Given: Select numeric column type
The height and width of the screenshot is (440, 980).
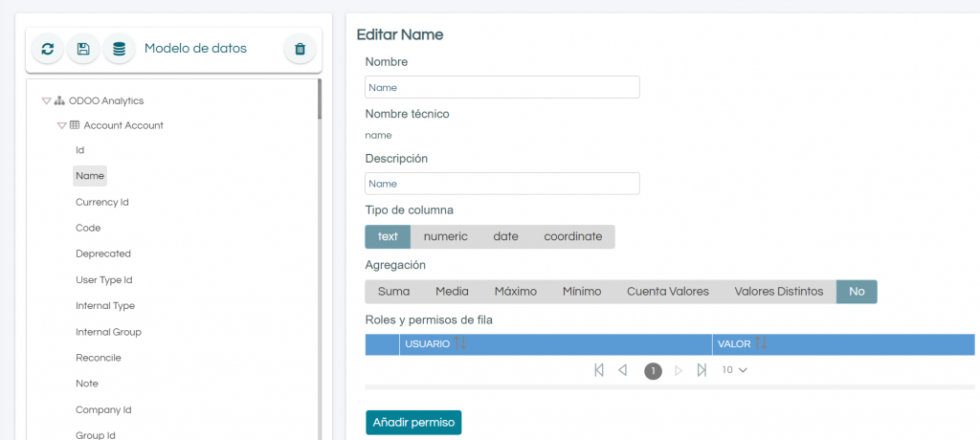Looking at the screenshot, I should click(446, 237).
